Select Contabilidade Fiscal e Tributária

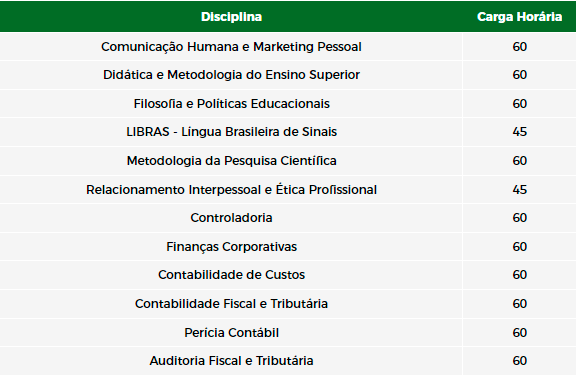pyautogui.click(x=231, y=304)
